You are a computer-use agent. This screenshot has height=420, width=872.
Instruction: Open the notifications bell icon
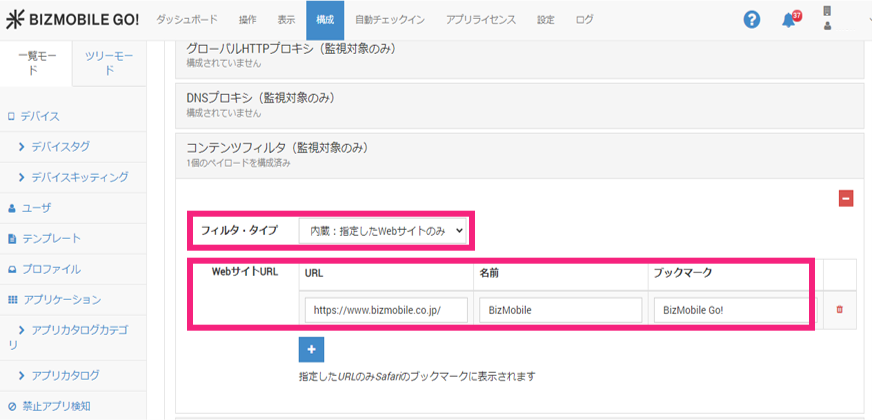tap(789, 20)
